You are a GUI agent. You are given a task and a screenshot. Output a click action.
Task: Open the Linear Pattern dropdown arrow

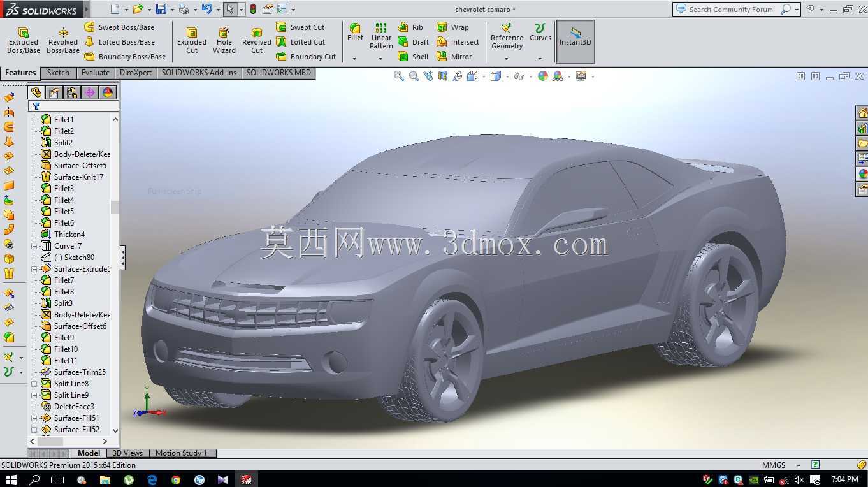point(381,59)
